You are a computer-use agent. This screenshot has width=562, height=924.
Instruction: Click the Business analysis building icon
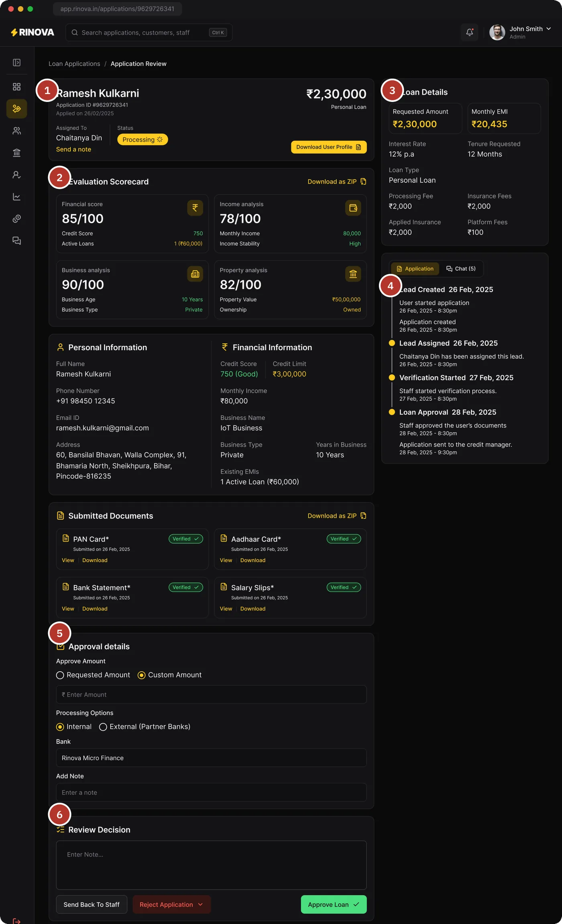pos(195,274)
